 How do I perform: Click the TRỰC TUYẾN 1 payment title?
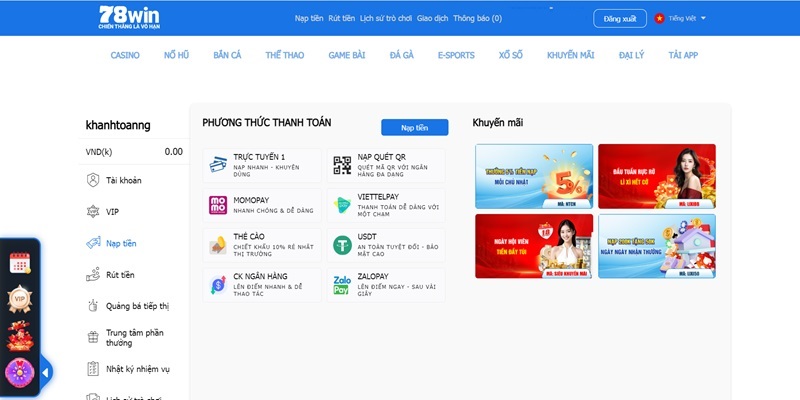click(259, 157)
